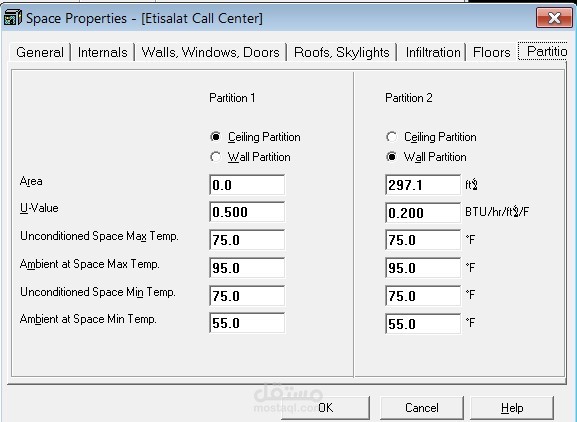577x422 pixels.
Task: Open the Roofs, Skylights tab
Action: click(x=341, y=52)
